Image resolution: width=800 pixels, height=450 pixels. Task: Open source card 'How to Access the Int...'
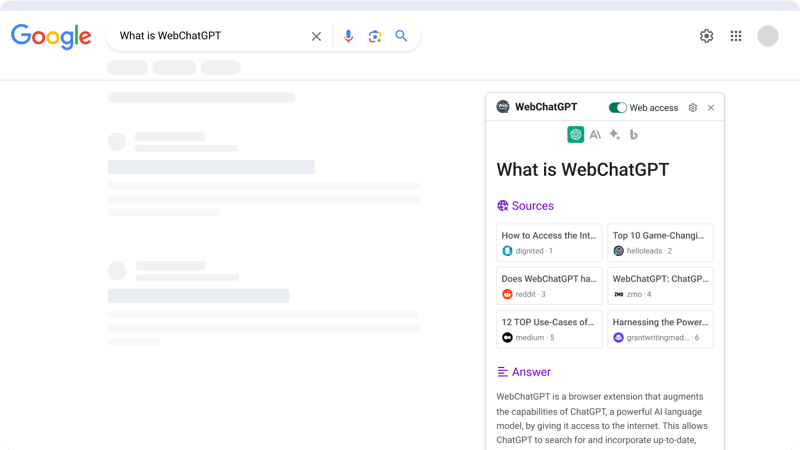pyautogui.click(x=549, y=242)
